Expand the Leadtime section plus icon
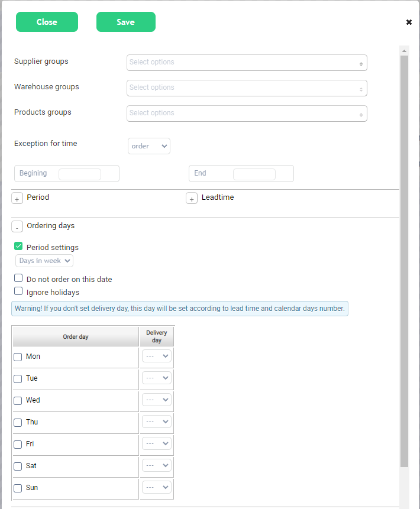The height and width of the screenshot is (509, 420). click(192, 199)
